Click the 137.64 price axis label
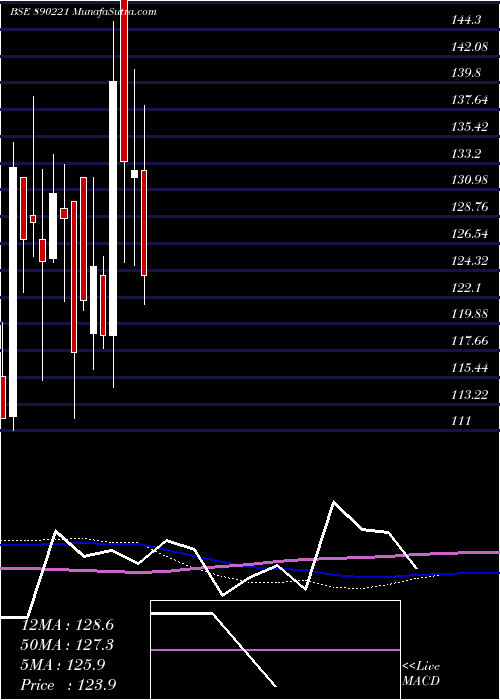500x700 pixels. 470,100
